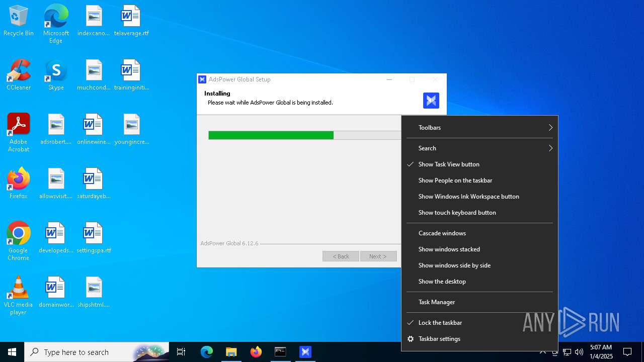
Task: Select the Google Chrome desktop shortcut
Action: pos(19,241)
